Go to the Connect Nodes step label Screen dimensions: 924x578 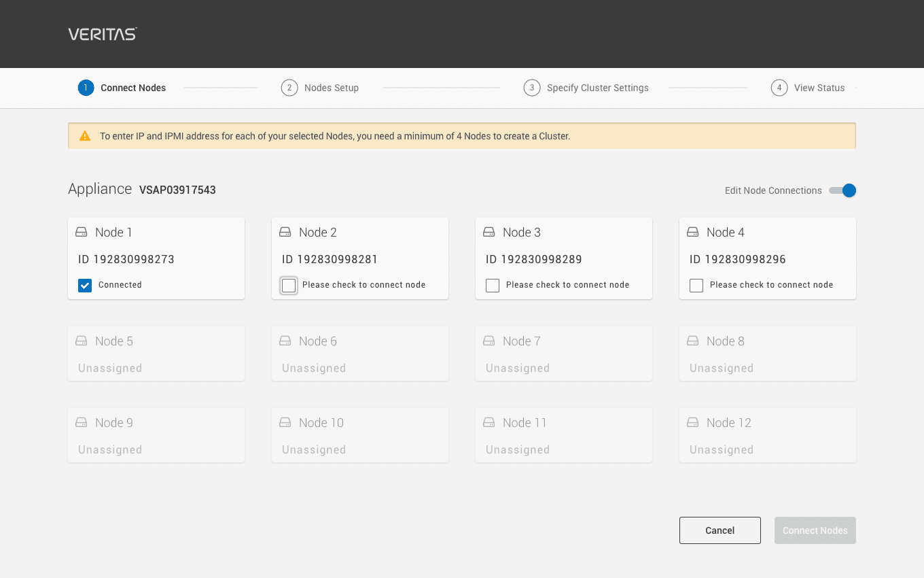133,88
